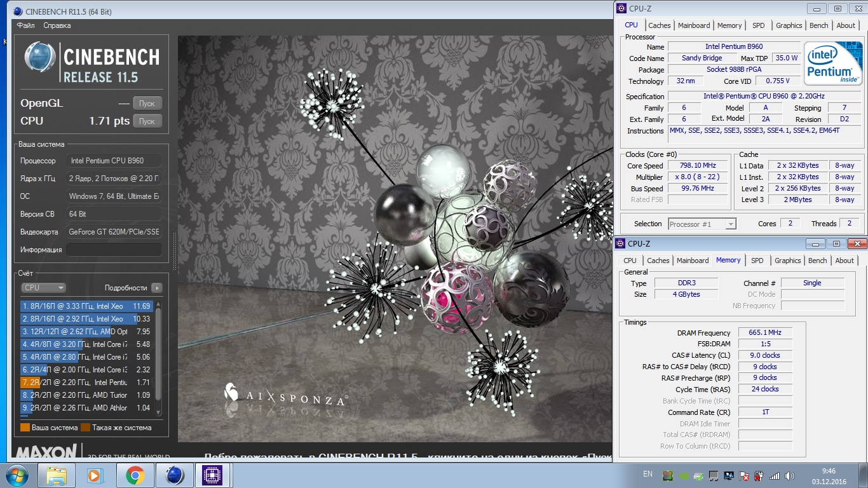Select ranking row 1 Intel Xeon 11.69

pos(86,306)
